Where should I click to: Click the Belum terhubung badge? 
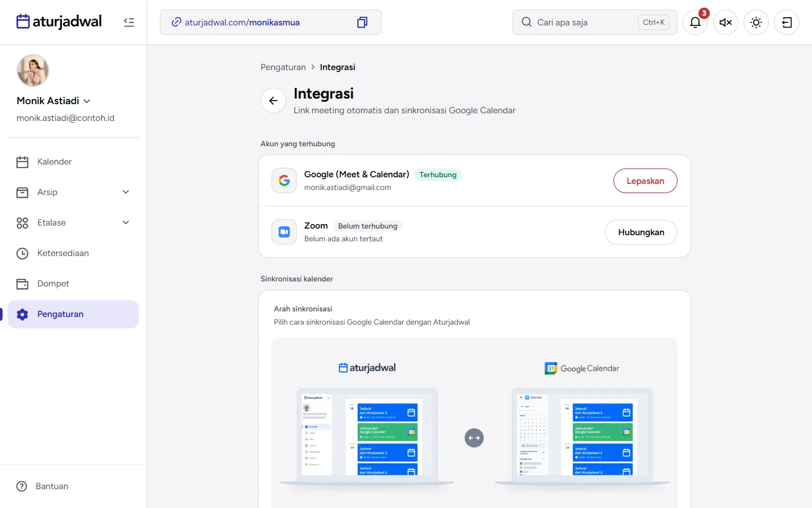pos(368,226)
